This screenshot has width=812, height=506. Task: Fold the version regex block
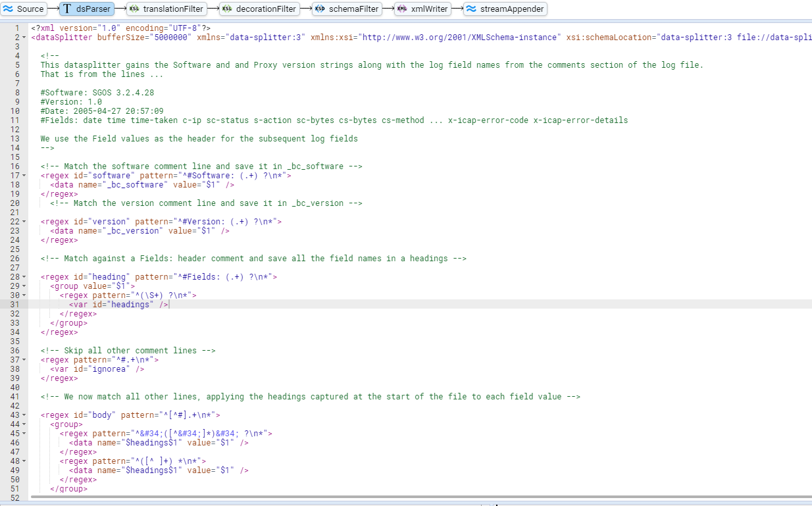[x=24, y=222]
